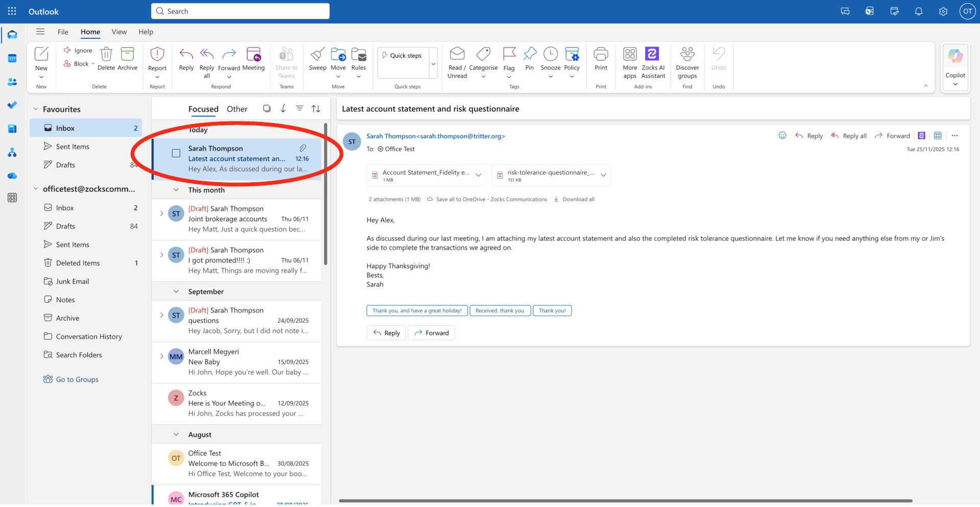Screen dimensions: 980x507
Task: Open the Calendar from the left sidebar
Action: (x=12, y=58)
